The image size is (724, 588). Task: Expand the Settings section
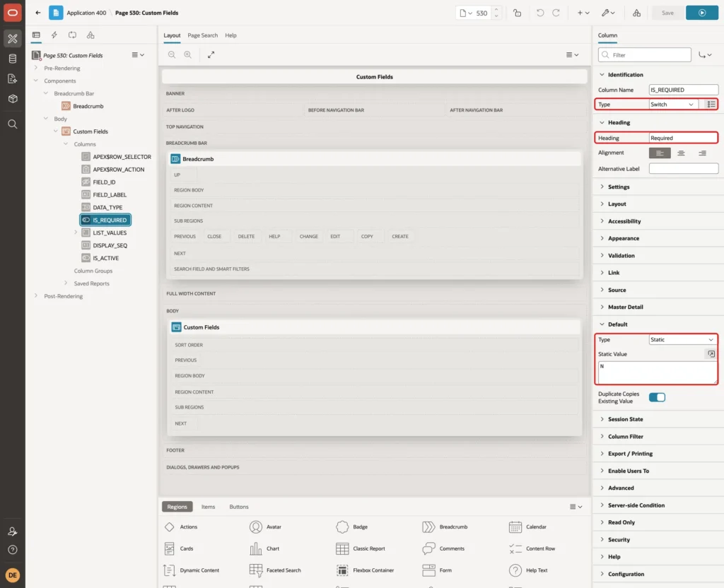click(618, 187)
